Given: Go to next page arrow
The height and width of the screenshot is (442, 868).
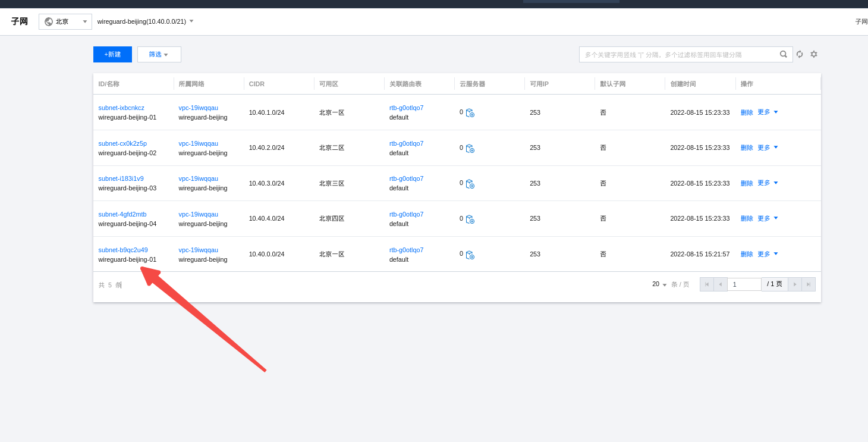Looking at the screenshot, I should [x=795, y=284].
